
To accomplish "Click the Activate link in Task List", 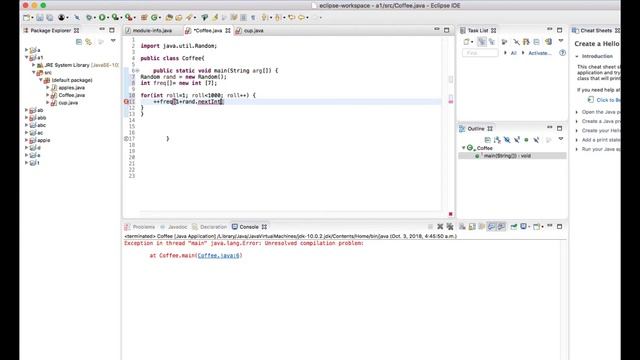I will (540, 53).
